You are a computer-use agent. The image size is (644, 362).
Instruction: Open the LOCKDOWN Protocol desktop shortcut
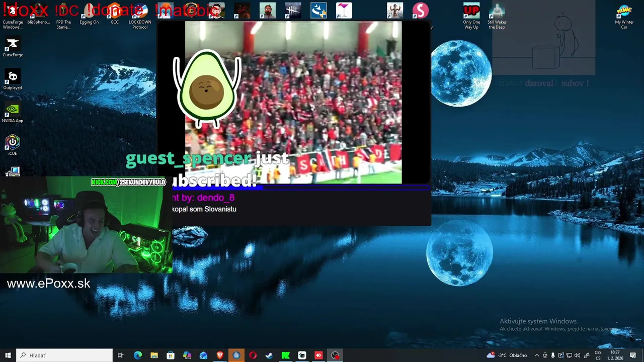coord(140,15)
